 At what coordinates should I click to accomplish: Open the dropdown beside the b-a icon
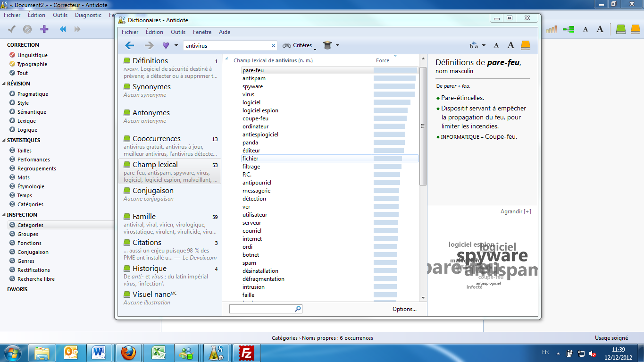[484, 45]
